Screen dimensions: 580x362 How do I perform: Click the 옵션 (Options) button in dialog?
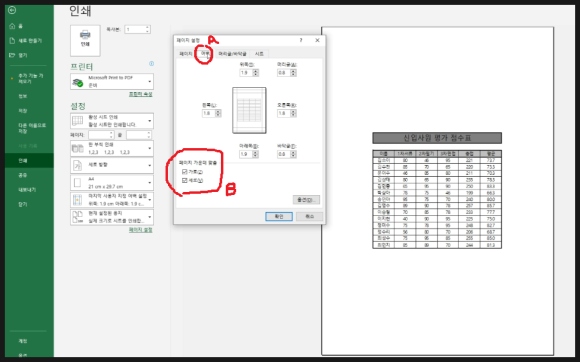coord(306,200)
